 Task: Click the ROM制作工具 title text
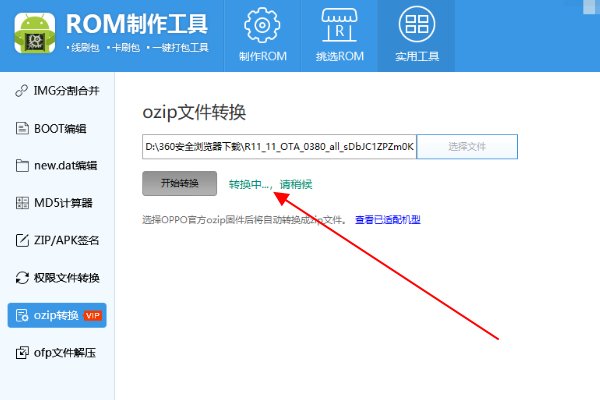tap(137, 24)
